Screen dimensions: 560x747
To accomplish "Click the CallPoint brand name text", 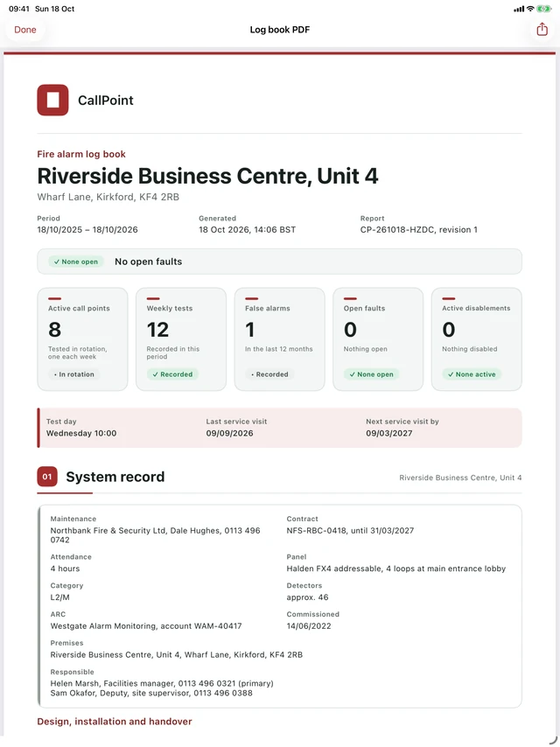I will coord(106,100).
